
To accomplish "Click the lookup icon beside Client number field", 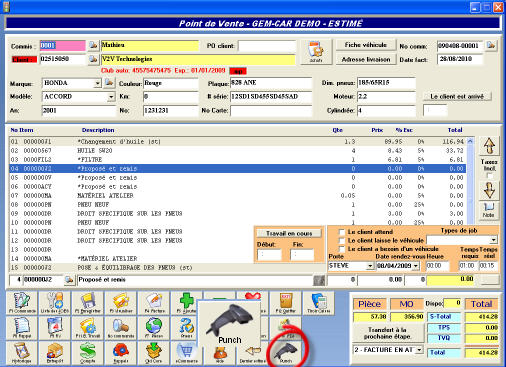I will [x=93, y=59].
